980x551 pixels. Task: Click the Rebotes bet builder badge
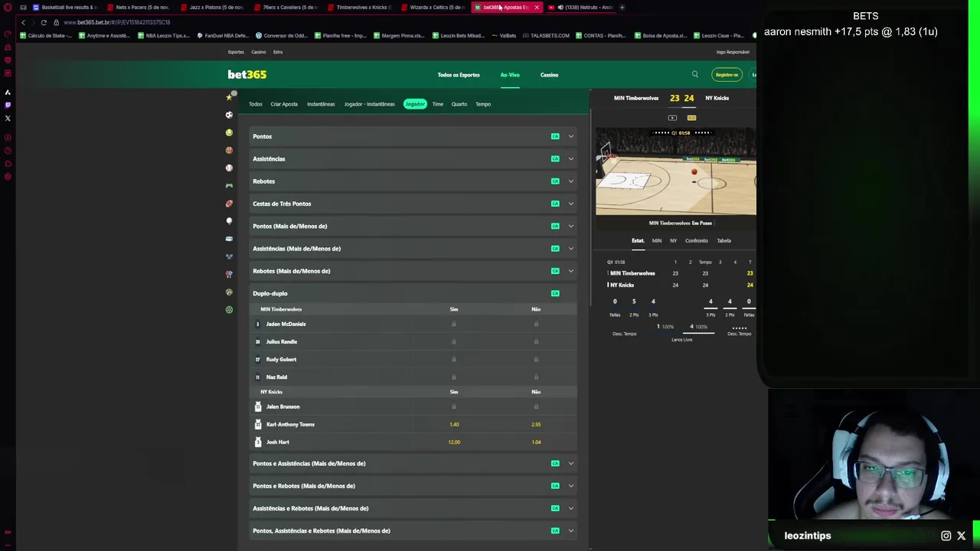point(555,181)
